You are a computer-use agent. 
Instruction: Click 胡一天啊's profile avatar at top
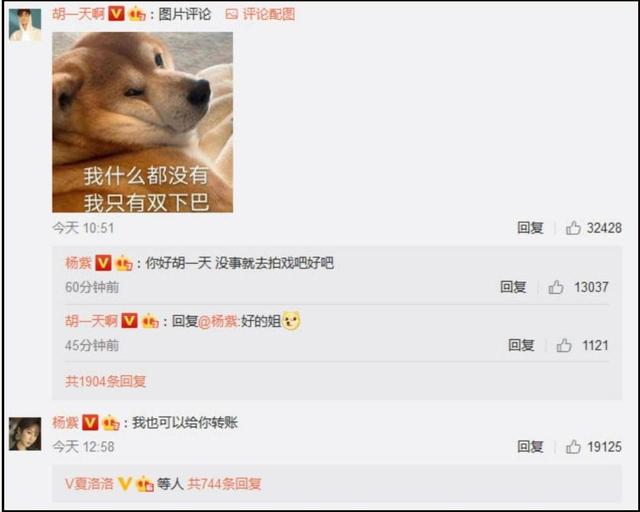(x=25, y=25)
